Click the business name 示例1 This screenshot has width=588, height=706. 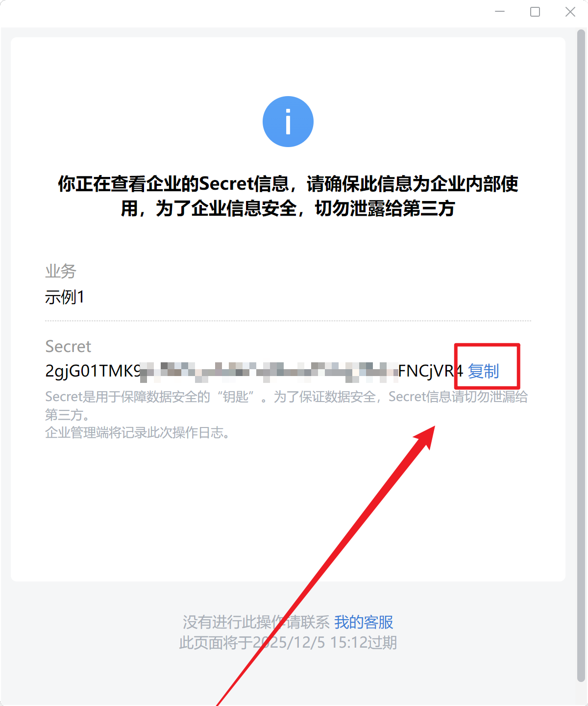click(65, 297)
